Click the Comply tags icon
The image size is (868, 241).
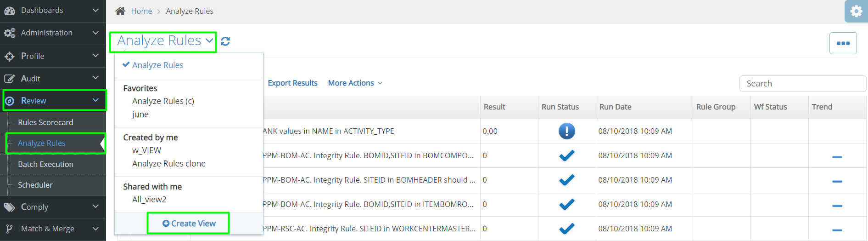[x=9, y=207]
